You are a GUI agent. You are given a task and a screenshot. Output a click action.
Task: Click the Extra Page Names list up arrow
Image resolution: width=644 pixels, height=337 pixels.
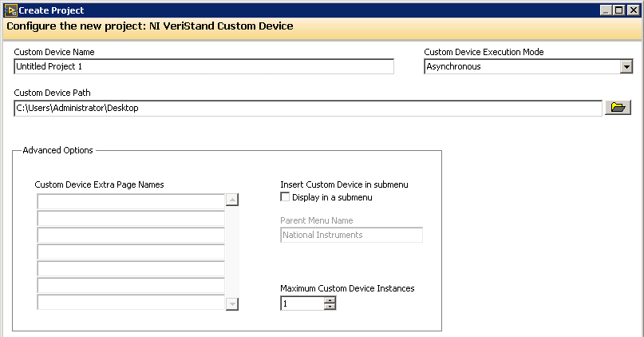(232, 200)
